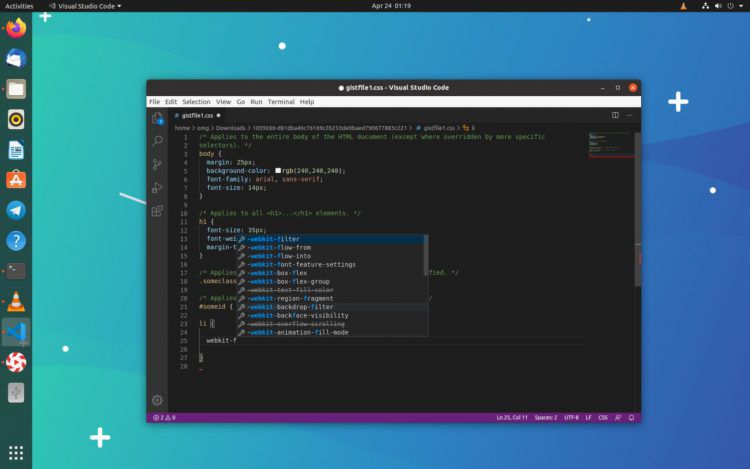750x469 pixels.
Task: Open Ubuntu Software from the dock
Action: [16, 180]
